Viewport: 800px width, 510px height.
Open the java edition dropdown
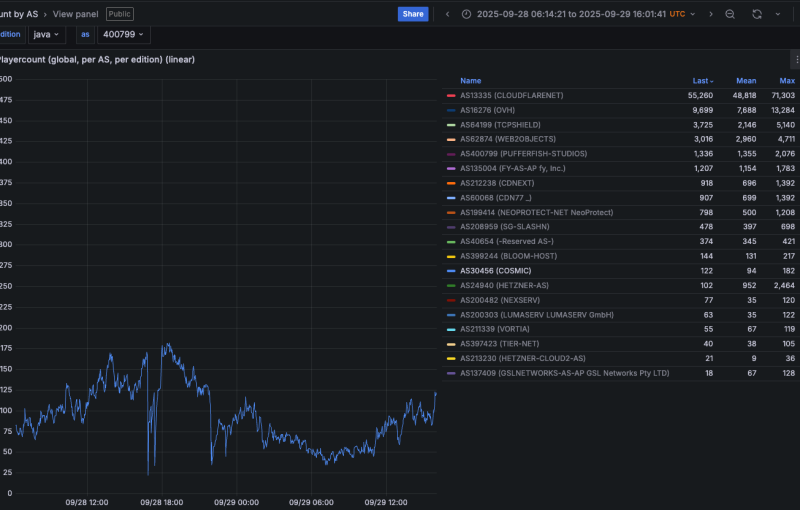47,34
